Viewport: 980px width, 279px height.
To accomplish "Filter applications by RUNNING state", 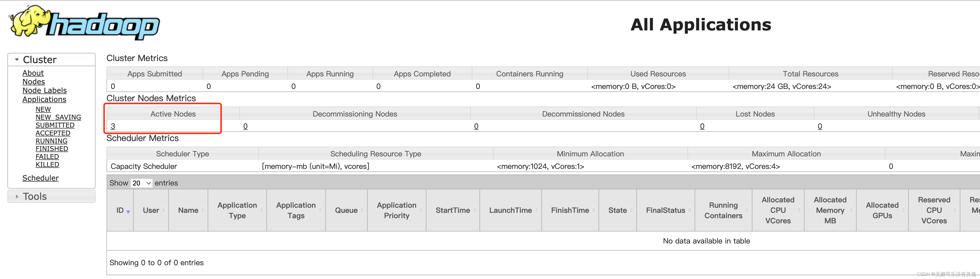I will click(x=51, y=141).
